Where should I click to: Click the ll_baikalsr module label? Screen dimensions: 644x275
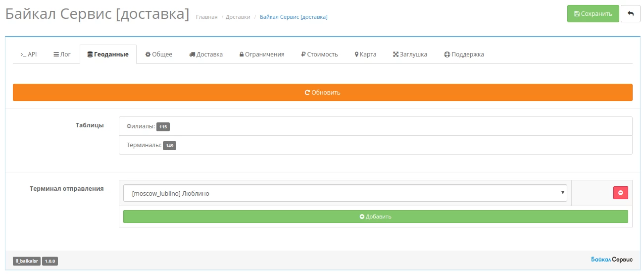tap(27, 261)
